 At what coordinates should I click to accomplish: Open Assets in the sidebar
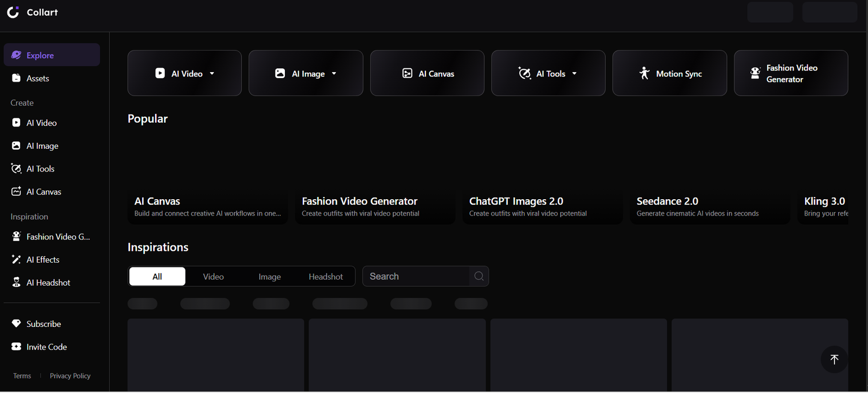click(x=52, y=78)
